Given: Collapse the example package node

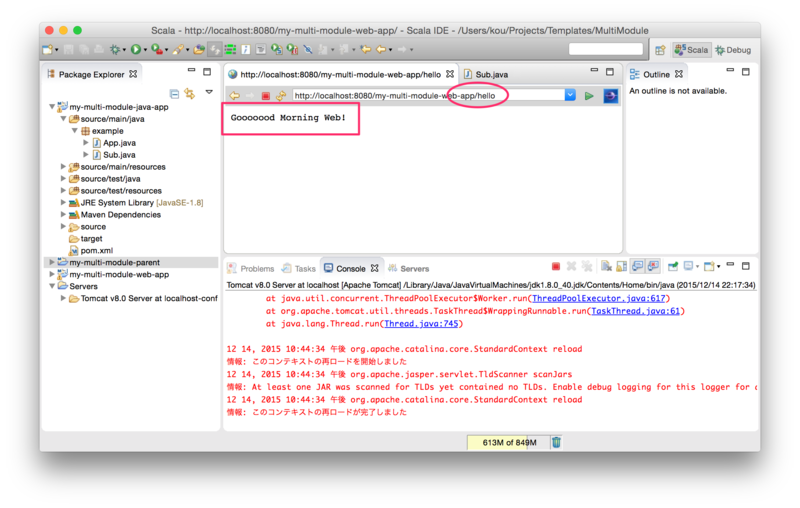Looking at the screenshot, I should [74, 131].
